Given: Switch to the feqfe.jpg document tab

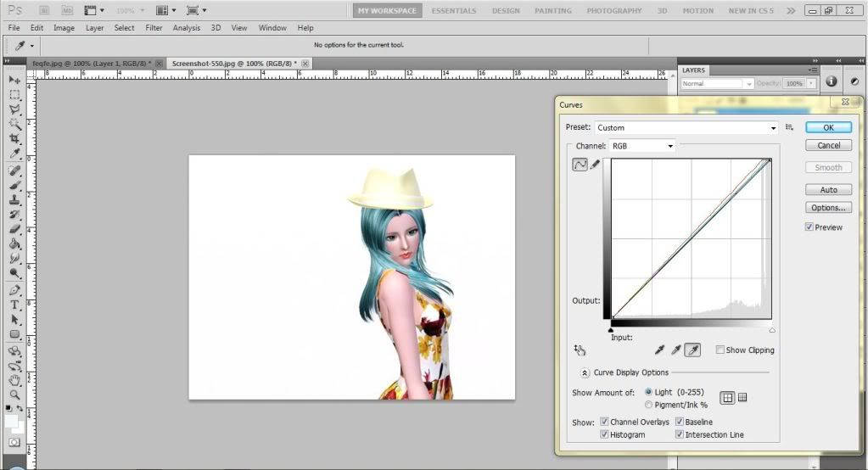Looking at the screenshot, I should (x=92, y=64).
